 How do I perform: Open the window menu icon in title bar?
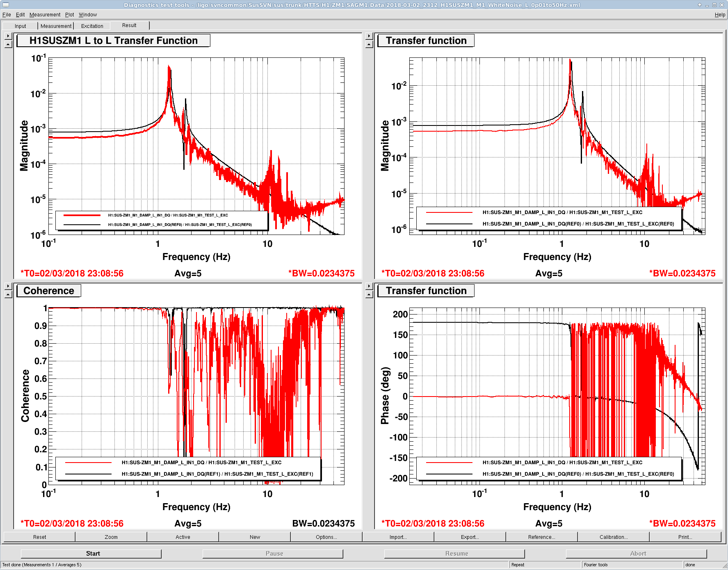click(6, 5)
